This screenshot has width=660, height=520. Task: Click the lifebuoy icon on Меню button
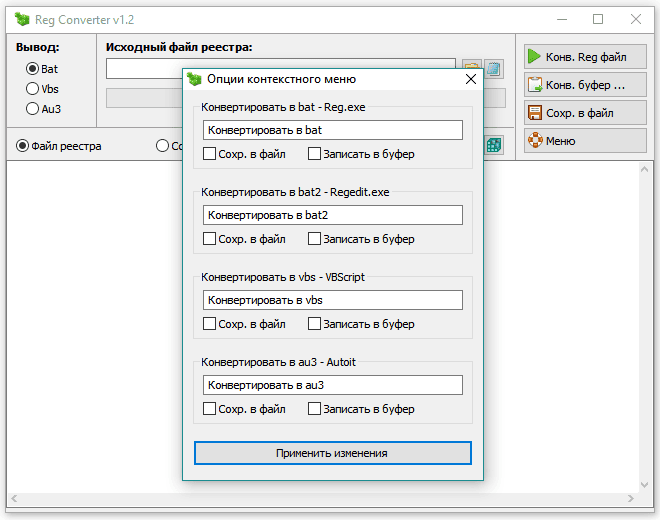point(535,141)
